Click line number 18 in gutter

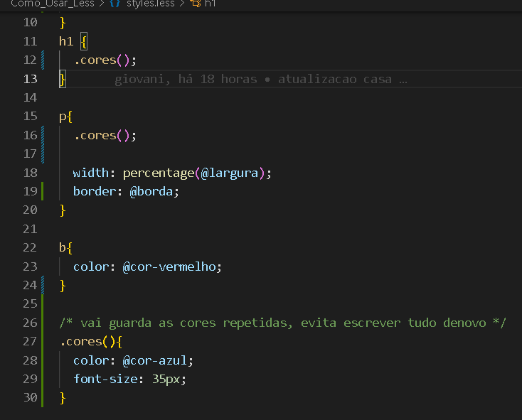tap(31, 173)
